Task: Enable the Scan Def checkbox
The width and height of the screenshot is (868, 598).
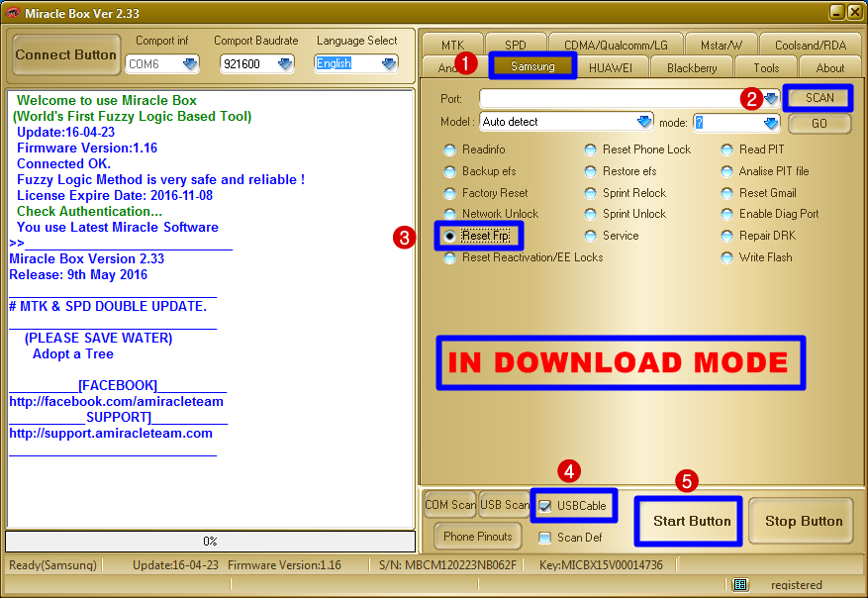Action: tap(545, 538)
